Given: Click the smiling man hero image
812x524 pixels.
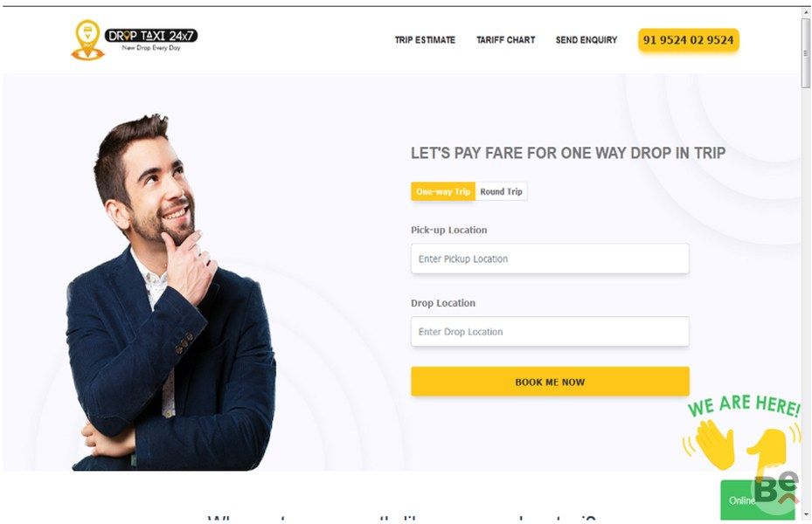Looking at the screenshot, I should coord(171,293).
